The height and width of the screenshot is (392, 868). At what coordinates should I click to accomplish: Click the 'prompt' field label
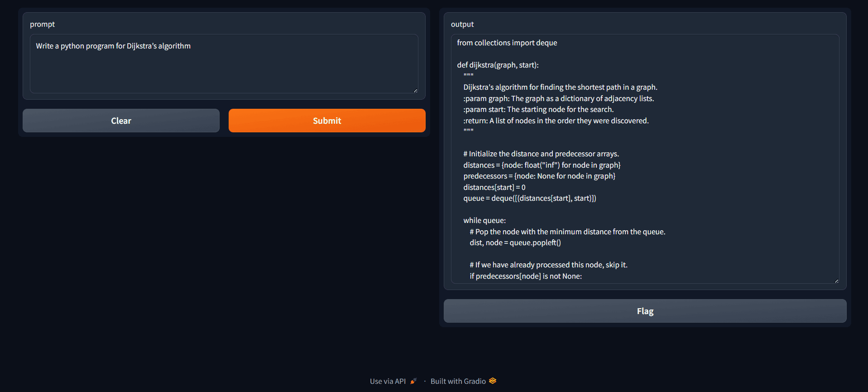point(42,24)
